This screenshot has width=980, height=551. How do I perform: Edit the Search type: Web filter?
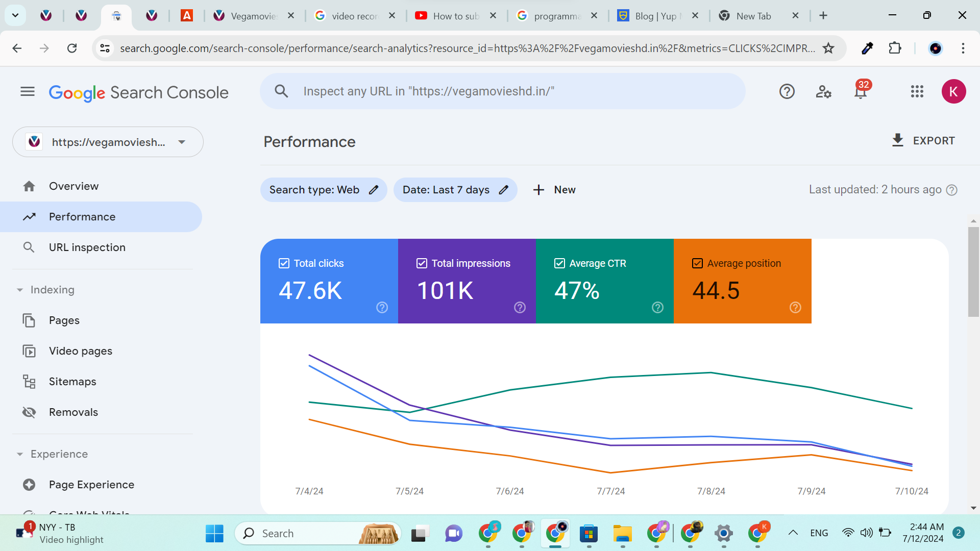(324, 190)
